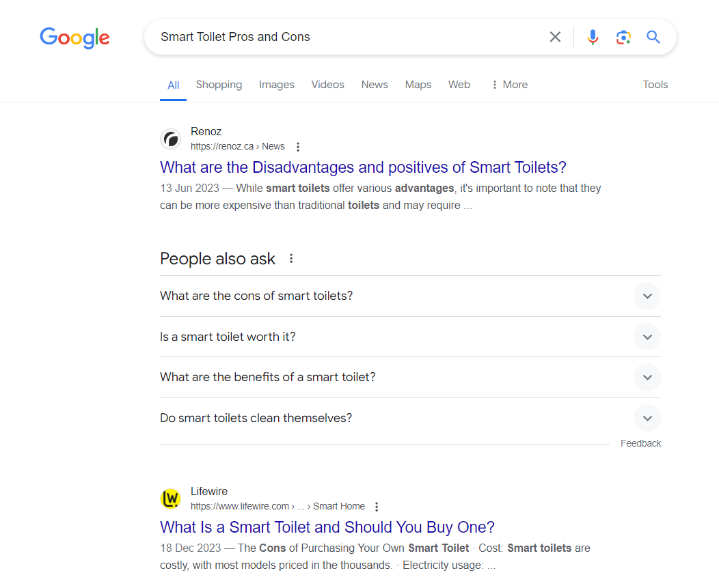Click the Google logo

(74, 38)
